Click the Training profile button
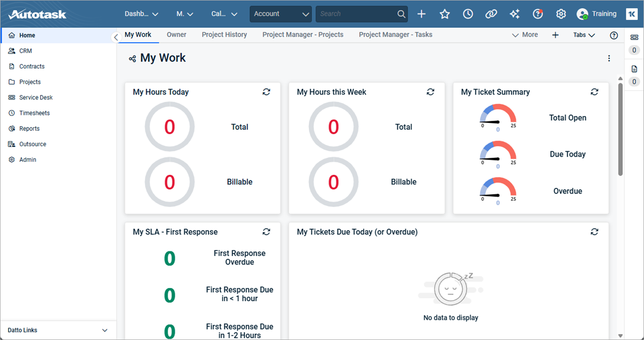Viewport: 644px width, 340px height. click(596, 13)
